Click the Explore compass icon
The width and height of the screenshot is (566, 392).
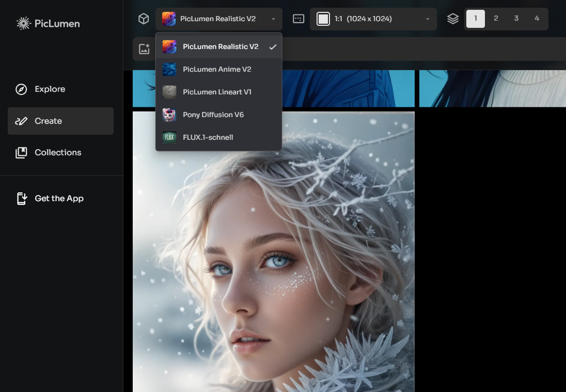pyautogui.click(x=21, y=89)
